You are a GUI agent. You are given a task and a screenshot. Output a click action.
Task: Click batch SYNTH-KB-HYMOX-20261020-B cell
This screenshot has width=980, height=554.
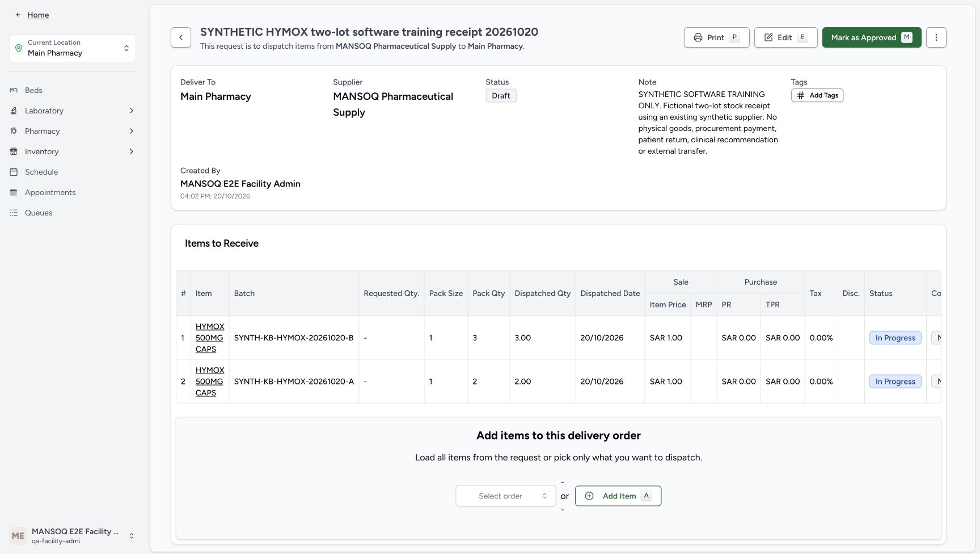[x=294, y=338]
